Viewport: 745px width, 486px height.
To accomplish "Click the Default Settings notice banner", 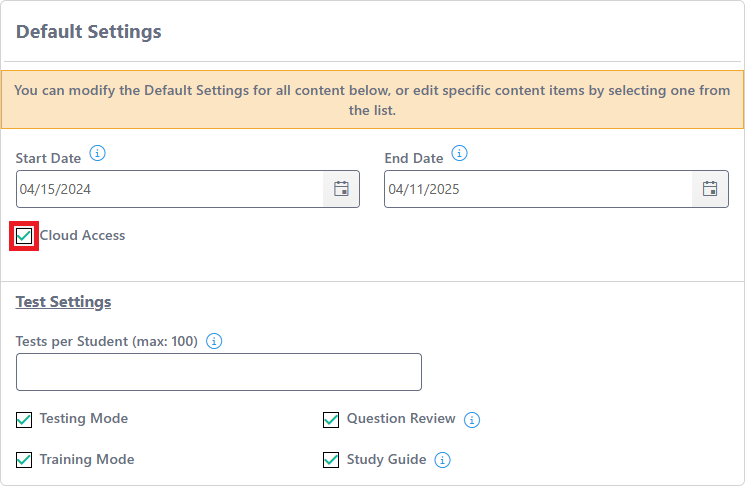I will [x=372, y=100].
